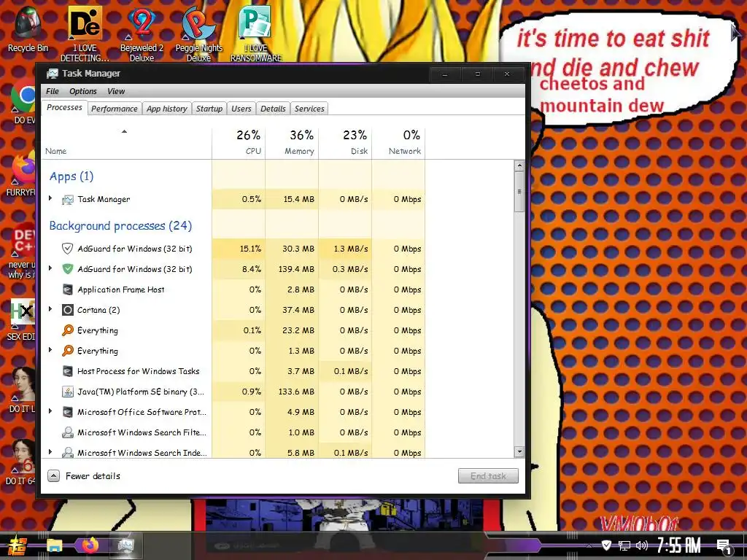Open the Options menu

pos(83,91)
